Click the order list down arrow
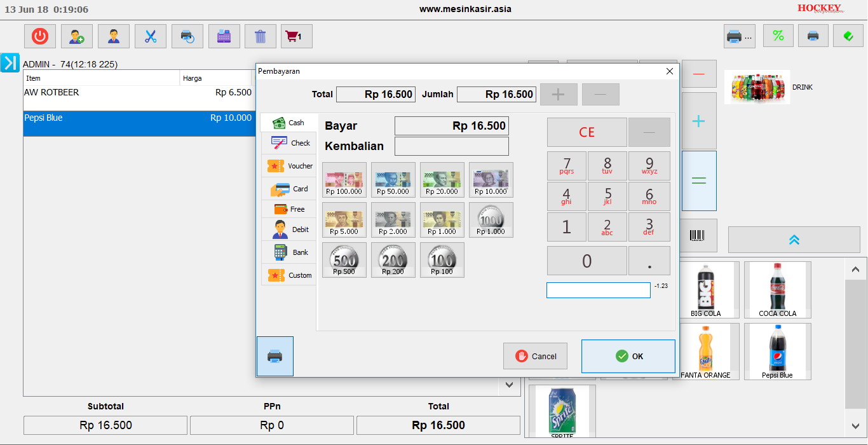The width and height of the screenshot is (868, 445). pos(510,385)
